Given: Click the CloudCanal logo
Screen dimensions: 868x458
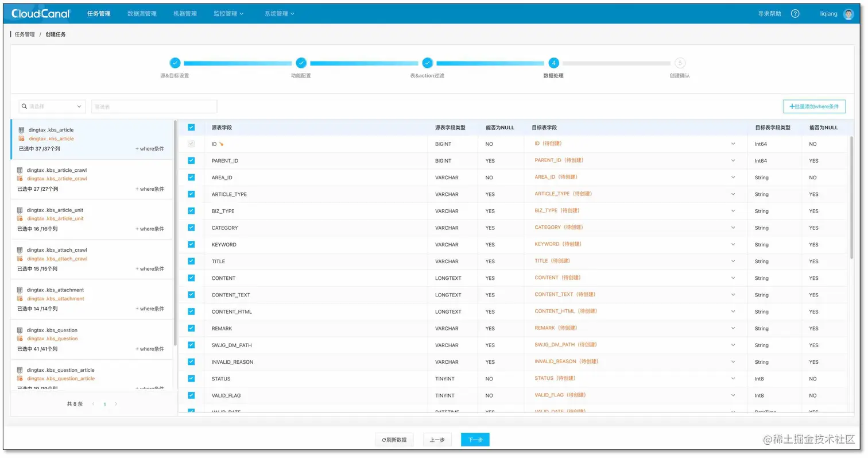Looking at the screenshot, I should coord(41,13).
